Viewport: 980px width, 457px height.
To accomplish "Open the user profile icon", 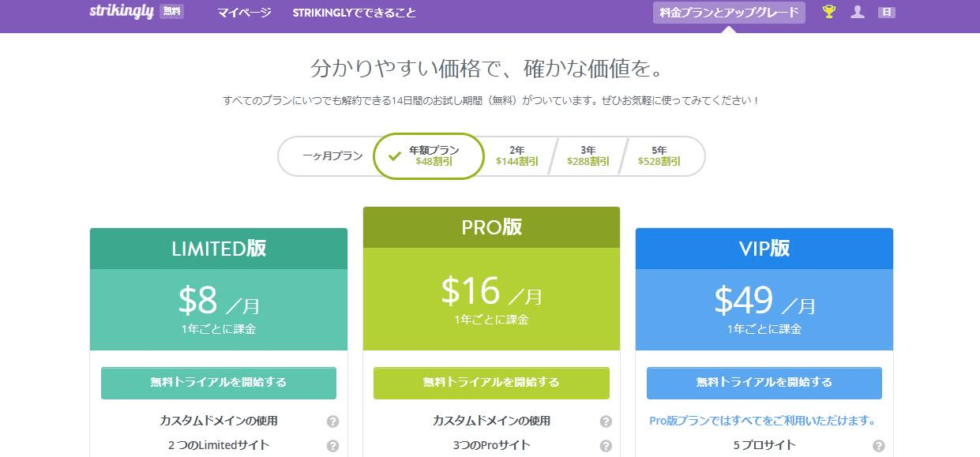I will (857, 12).
